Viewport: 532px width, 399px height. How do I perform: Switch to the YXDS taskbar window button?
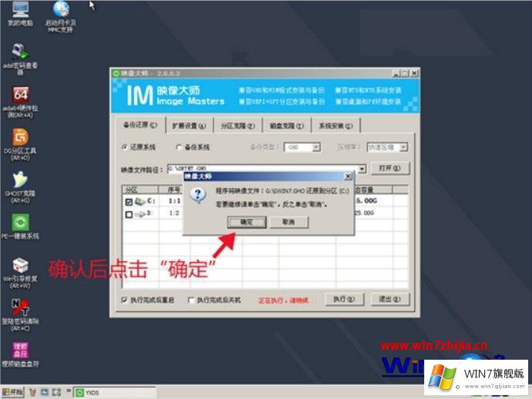(114, 393)
